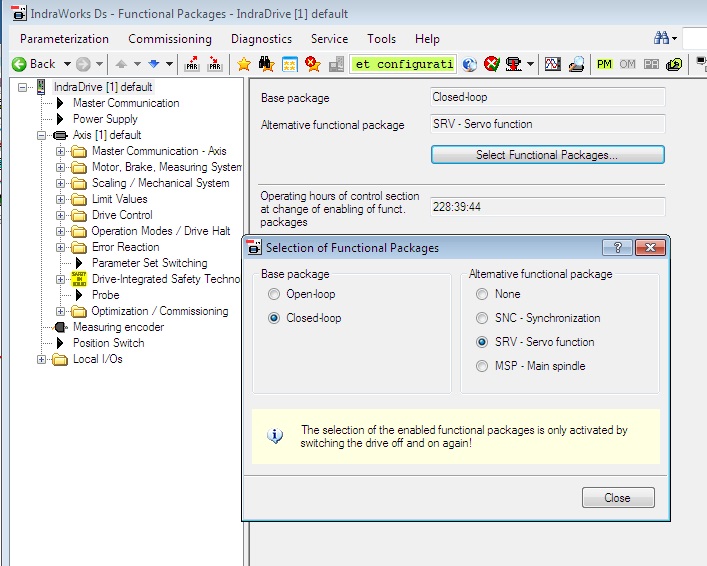Click the binoculars icon right of menu bar
707x566 pixels.
(662, 38)
